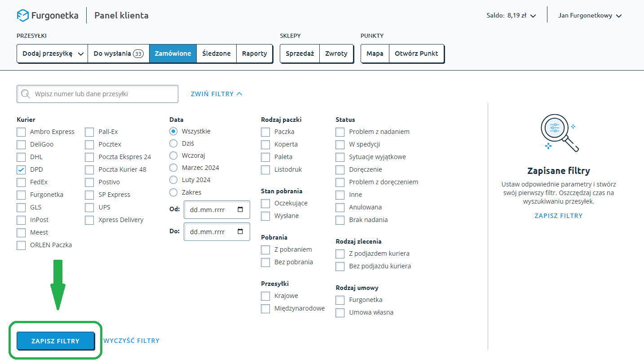Tick the Xpress Delivery checkbox

pos(89,220)
